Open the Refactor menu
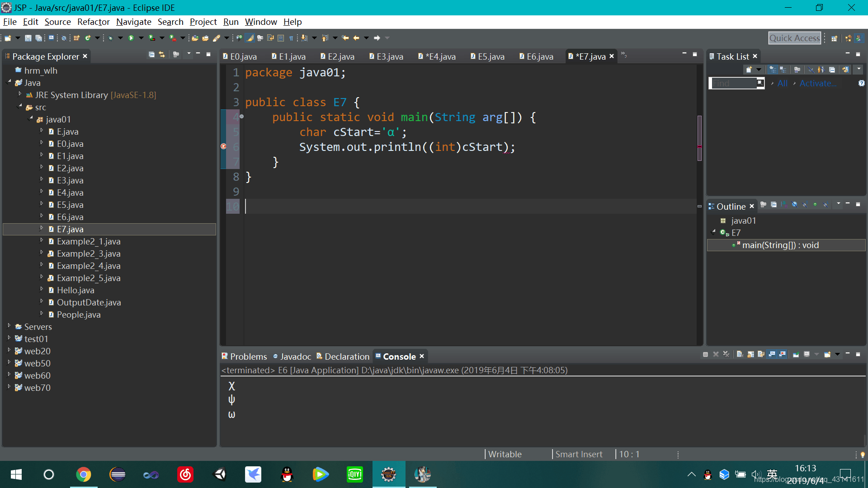This screenshot has width=868, height=488. [x=93, y=22]
